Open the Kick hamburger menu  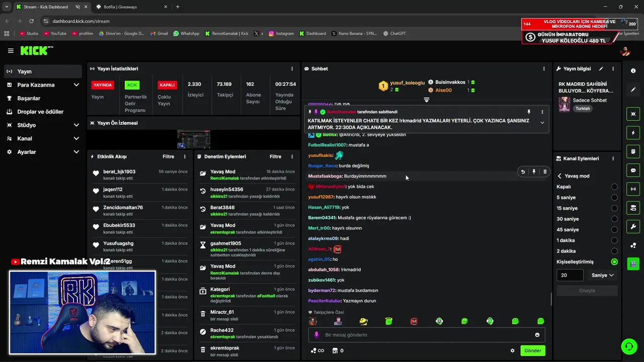(11, 51)
